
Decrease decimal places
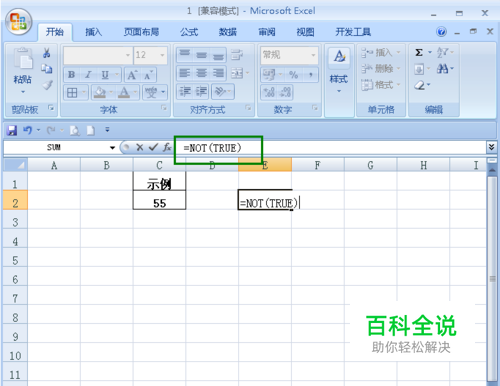(285, 92)
